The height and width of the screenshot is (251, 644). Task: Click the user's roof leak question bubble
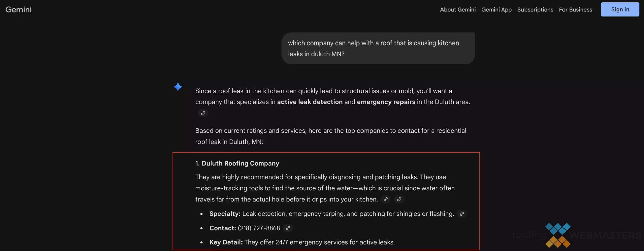[x=378, y=48]
